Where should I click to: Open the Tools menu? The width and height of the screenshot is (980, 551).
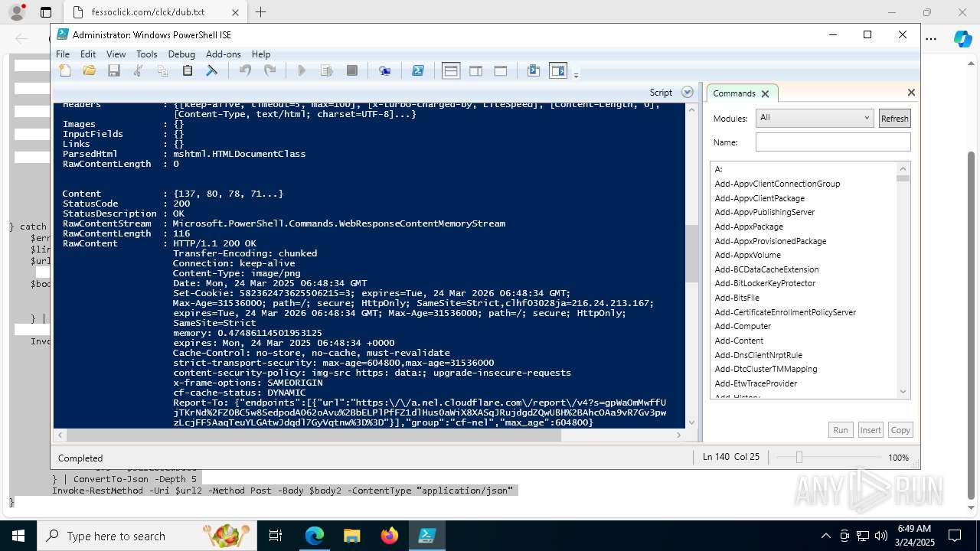pyautogui.click(x=146, y=54)
